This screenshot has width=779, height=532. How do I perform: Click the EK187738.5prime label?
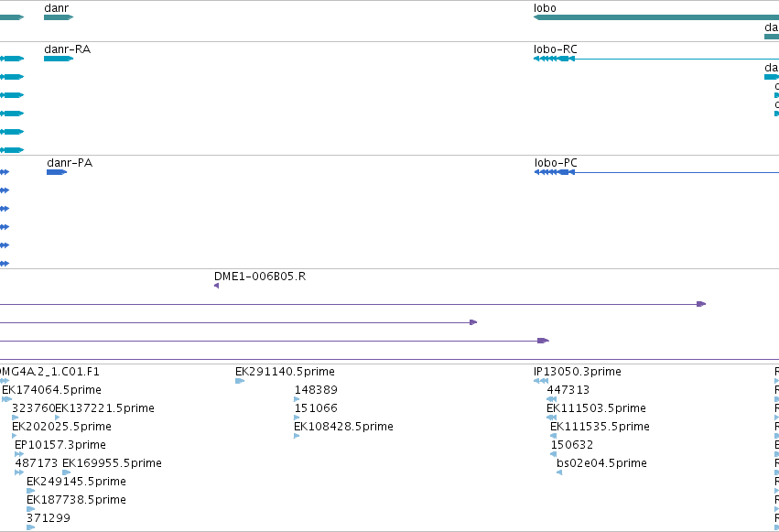[76, 500]
